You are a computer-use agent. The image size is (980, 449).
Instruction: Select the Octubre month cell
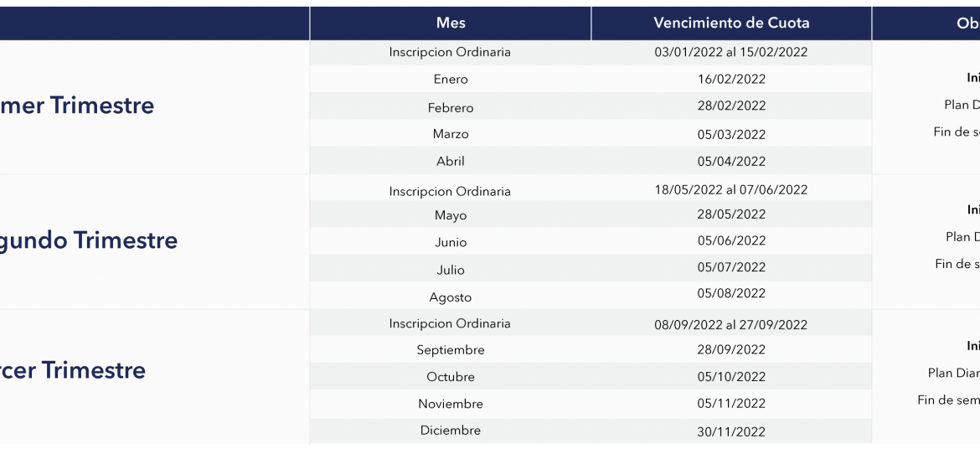pos(451,376)
